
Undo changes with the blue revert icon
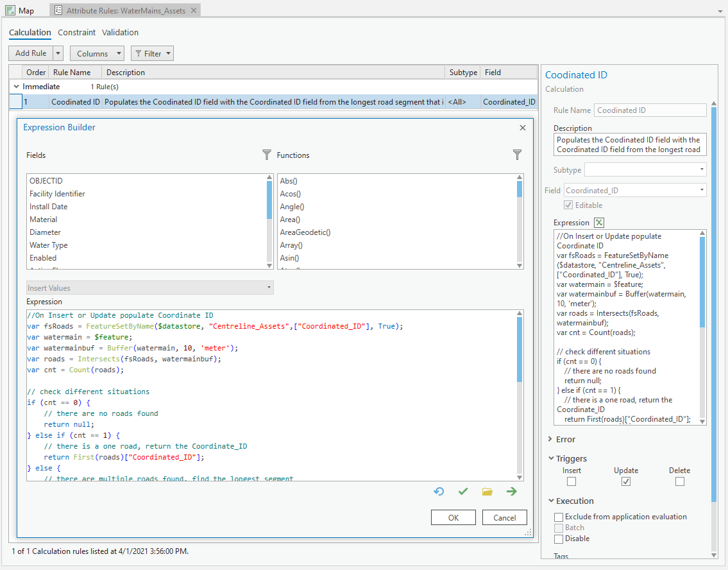click(439, 491)
